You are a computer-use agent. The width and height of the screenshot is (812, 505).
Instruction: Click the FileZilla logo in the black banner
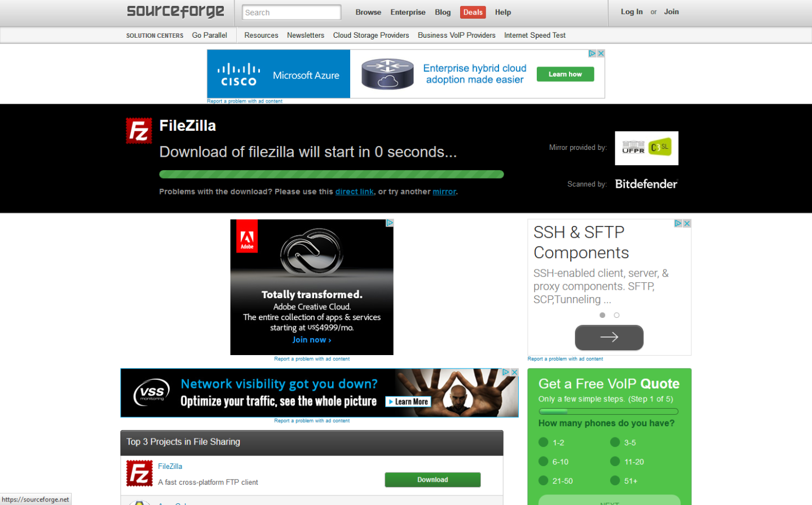pos(138,130)
